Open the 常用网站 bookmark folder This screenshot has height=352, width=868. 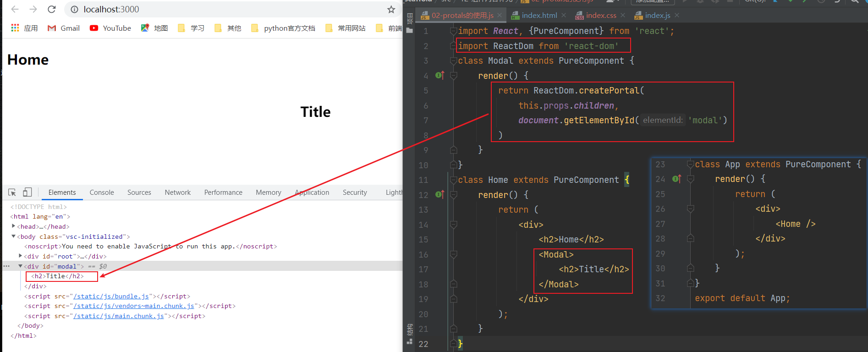pyautogui.click(x=346, y=28)
